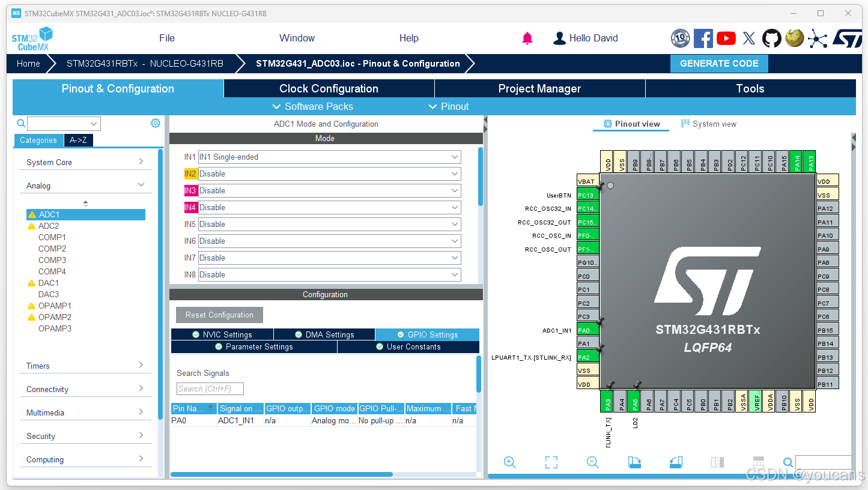868x490 pixels.
Task: Open the NVIC Settings tab
Action: click(x=222, y=334)
